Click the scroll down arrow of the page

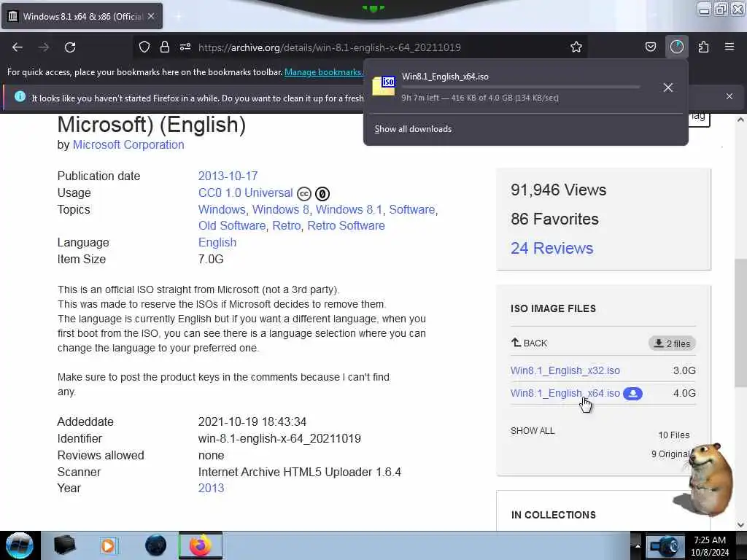pos(740,525)
